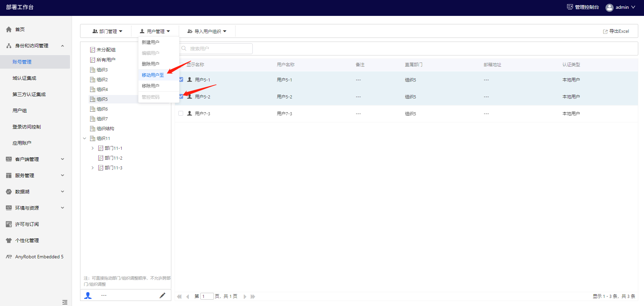Screen dimensions: 644x306
Task: Collapse 身份和访问管理 section chevron
Action: click(x=63, y=46)
